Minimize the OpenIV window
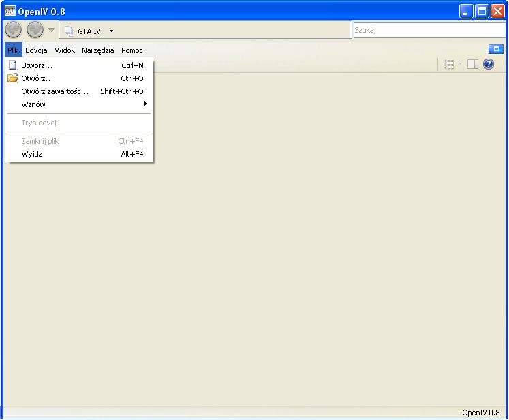This screenshot has height=420, width=509. (466, 12)
